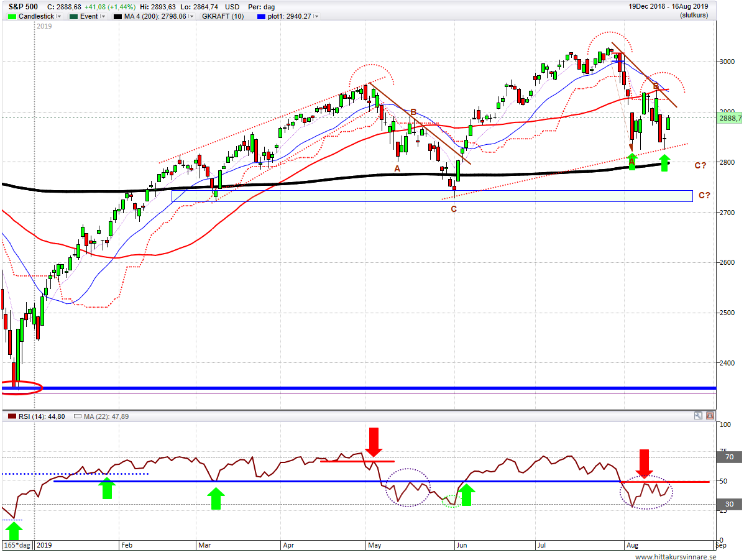Click the May label on time axis

[374, 545]
